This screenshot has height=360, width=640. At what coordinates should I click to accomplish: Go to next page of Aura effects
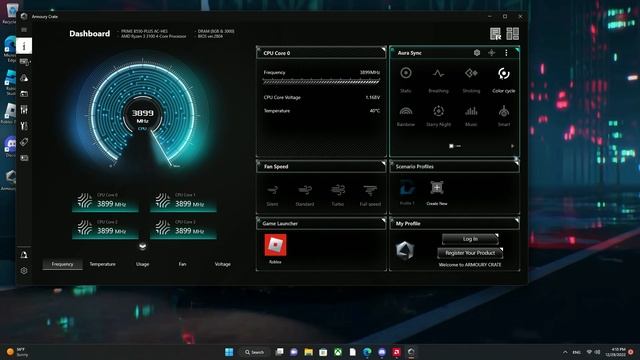click(512, 146)
